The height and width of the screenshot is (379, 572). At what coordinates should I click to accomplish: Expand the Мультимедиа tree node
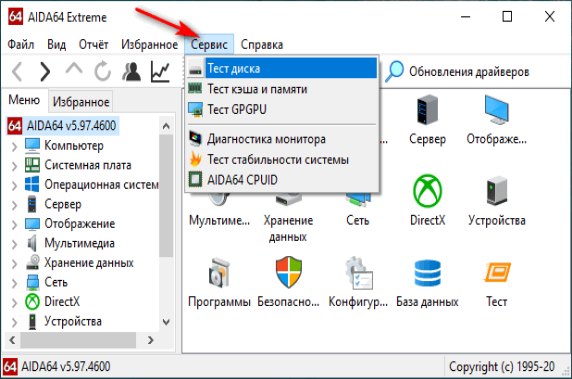pos(14,244)
